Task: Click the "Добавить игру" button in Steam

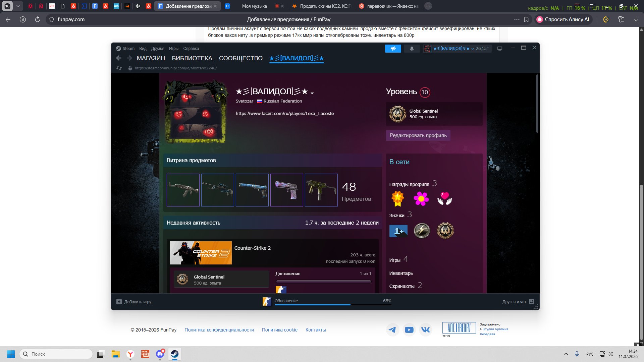Action: point(134,302)
